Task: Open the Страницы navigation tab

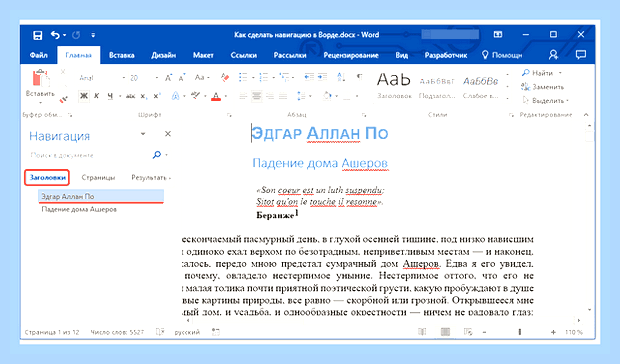Action: click(98, 178)
